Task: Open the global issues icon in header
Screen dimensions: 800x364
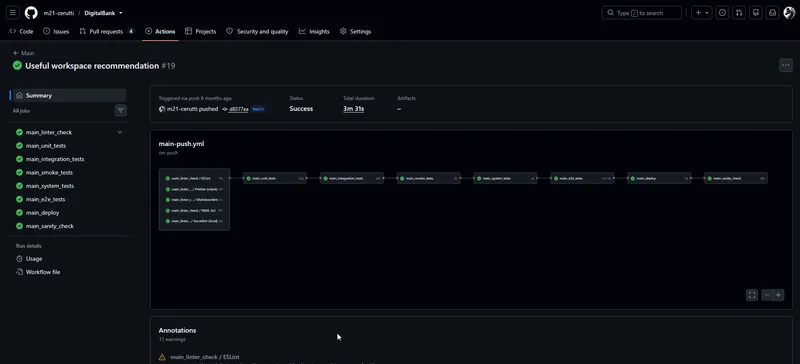Action: click(722, 13)
